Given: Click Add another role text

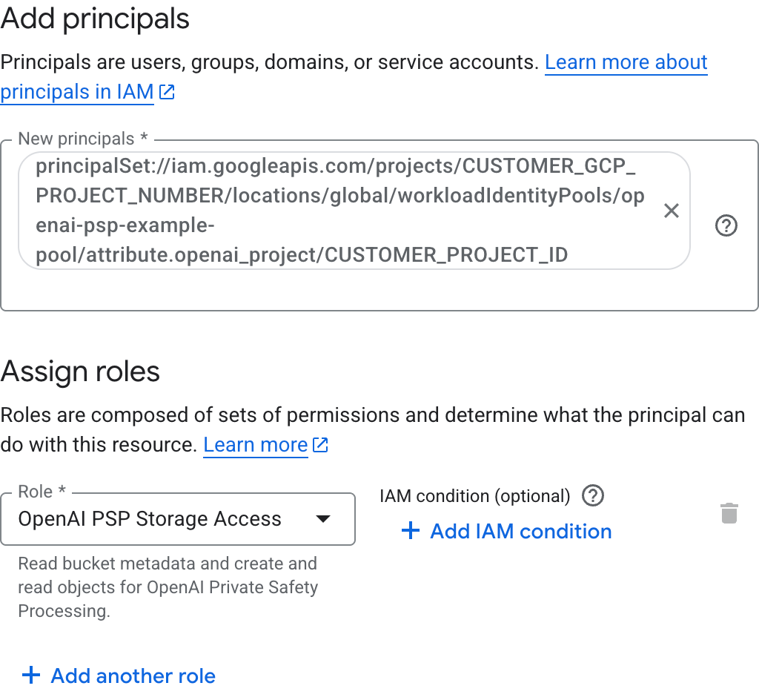Looking at the screenshot, I should coord(133,676).
